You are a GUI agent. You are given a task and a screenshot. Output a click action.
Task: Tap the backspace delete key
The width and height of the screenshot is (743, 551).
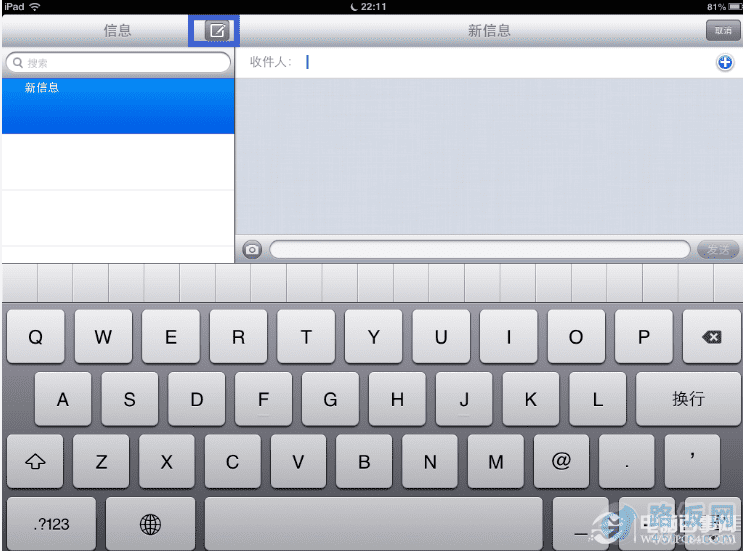pyautogui.click(x=711, y=337)
